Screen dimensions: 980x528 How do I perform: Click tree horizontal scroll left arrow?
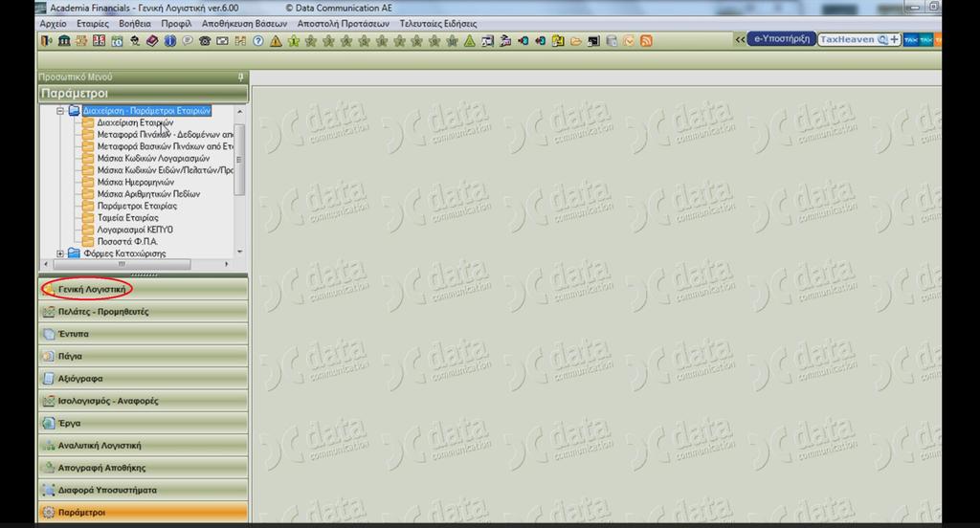pos(46,264)
